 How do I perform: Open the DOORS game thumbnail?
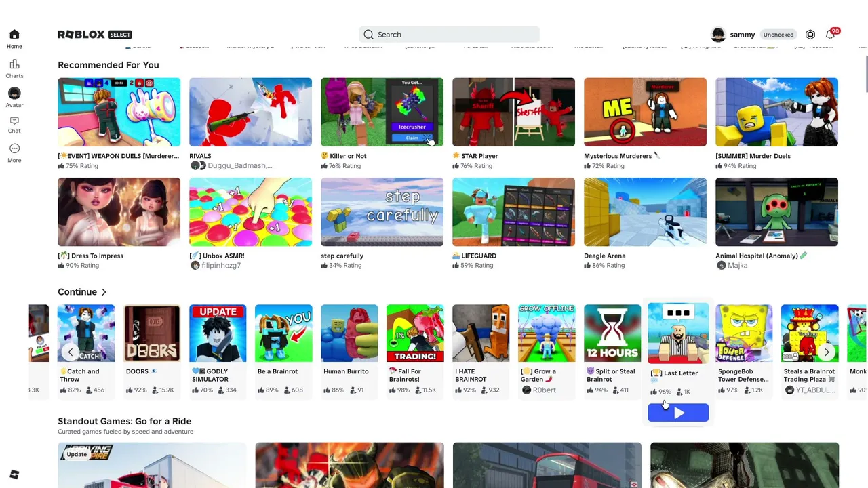tap(152, 333)
